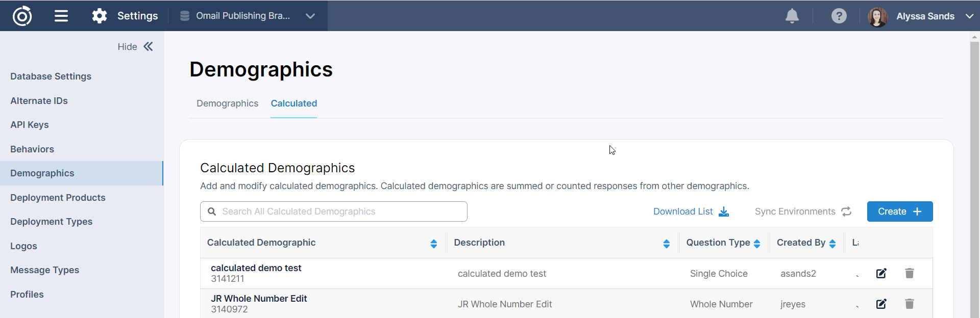Delete the JR Whole Number Edit row
The height and width of the screenshot is (318, 980).
click(x=909, y=304)
